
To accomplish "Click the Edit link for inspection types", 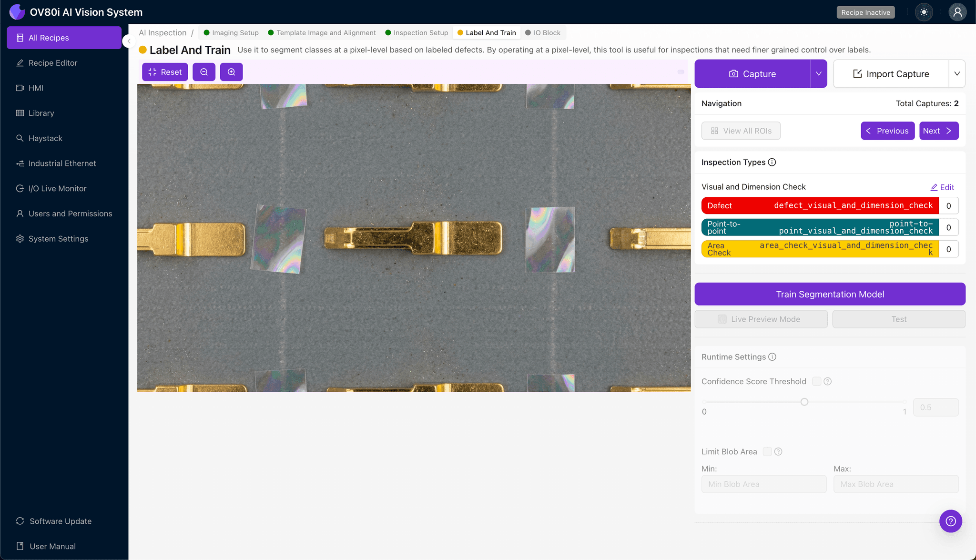I will (942, 187).
